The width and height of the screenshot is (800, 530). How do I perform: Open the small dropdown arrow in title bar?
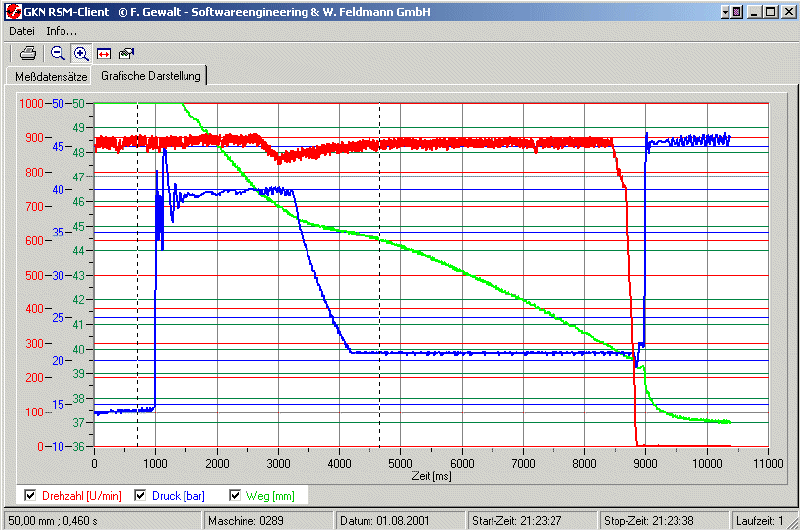tap(725, 12)
